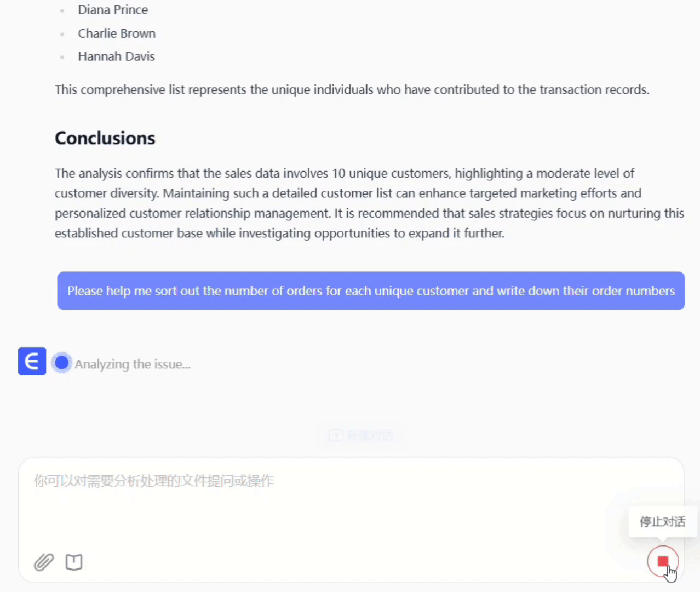700x592 pixels.
Task: Click the blue E assistant avatar
Action: pos(32,361)
